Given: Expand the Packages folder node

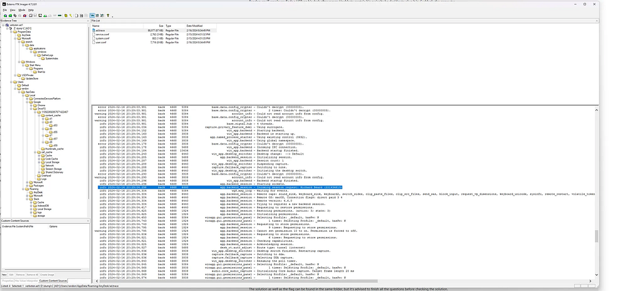Looking at the screenshot, I should (26, 185).
